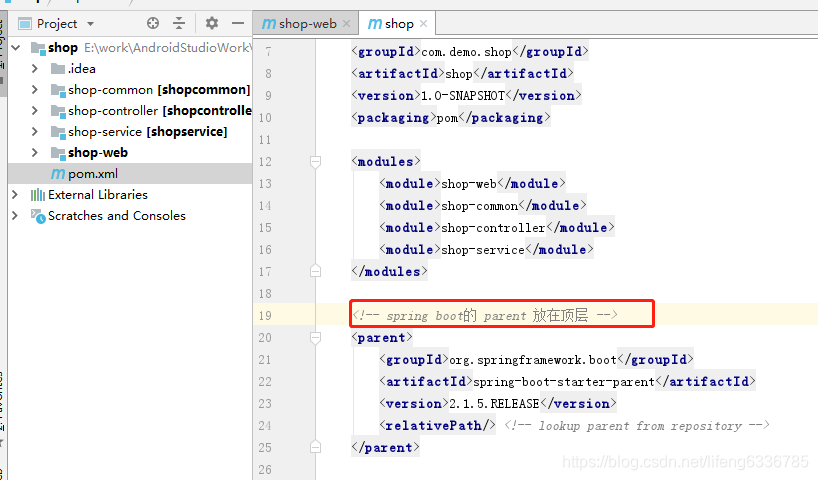Click the text com.demo.shop in groupId
Image resolution: width=818 pixels, height=480 pixels.
point(466,52)
